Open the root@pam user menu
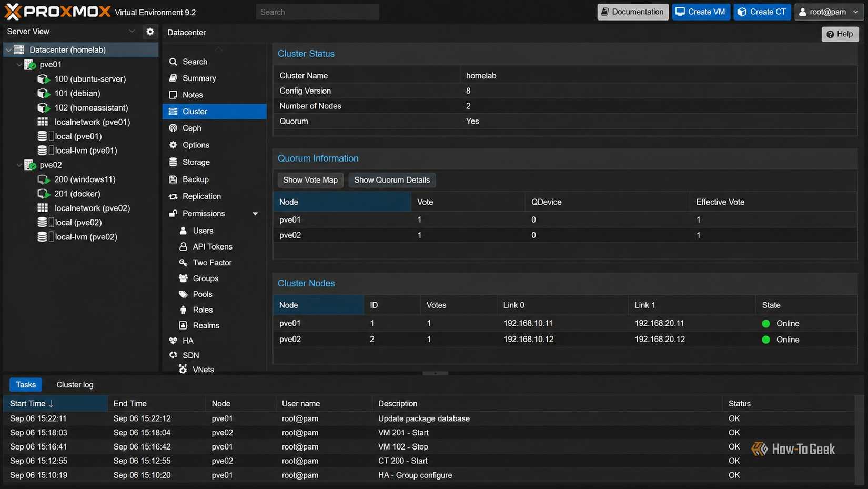The image size is (868, 489). tap(829, 12)
